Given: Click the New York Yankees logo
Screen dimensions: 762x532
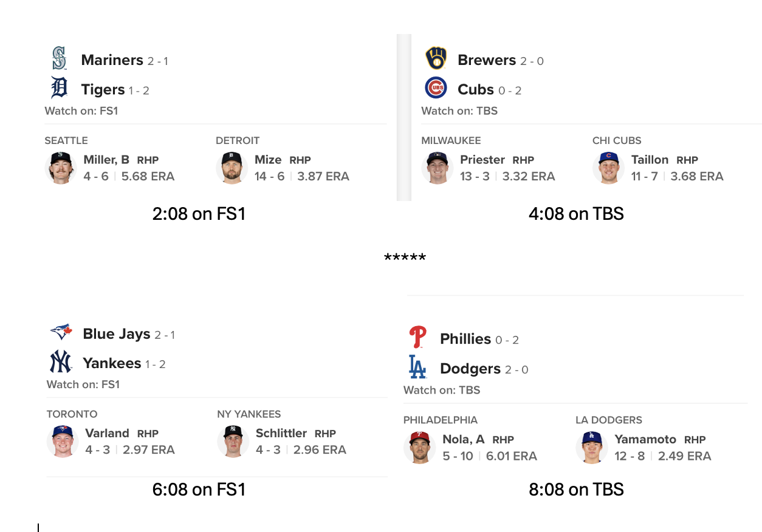Looking at the screenshot, I should 61,362.
